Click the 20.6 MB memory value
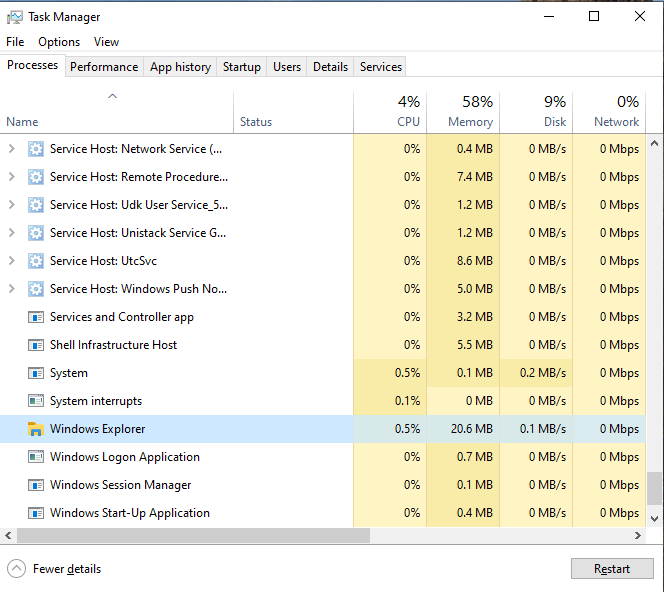The width and height of the screenshot is (664, 592). tap(472, 429)
